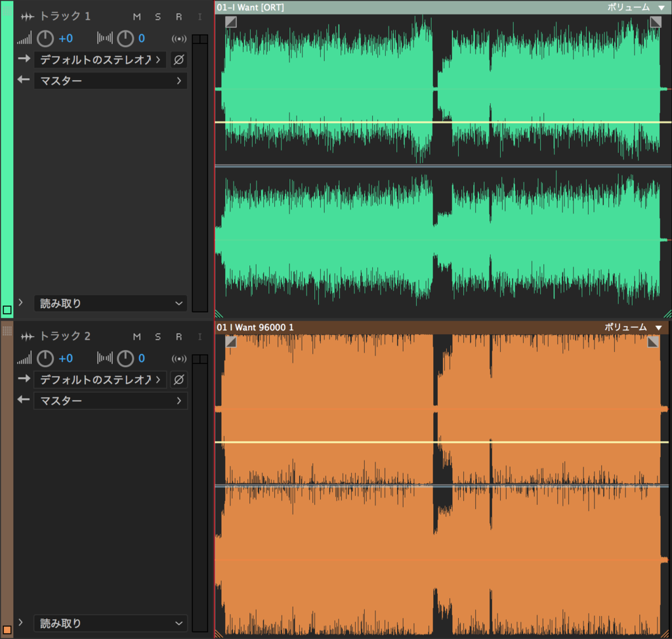Viewport: 672px width, 639px height.
Task: Click Track 2 output arrow icon
Action: [24, 399]
